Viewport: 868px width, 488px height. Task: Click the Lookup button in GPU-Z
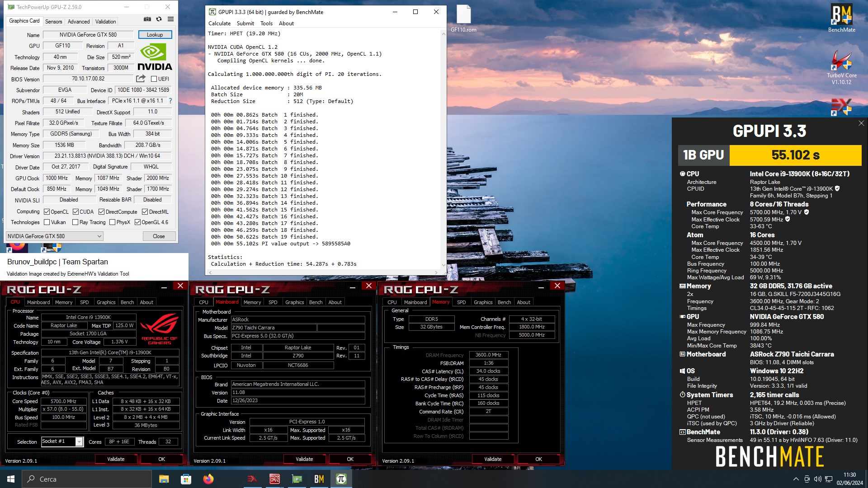coord(155,35)
